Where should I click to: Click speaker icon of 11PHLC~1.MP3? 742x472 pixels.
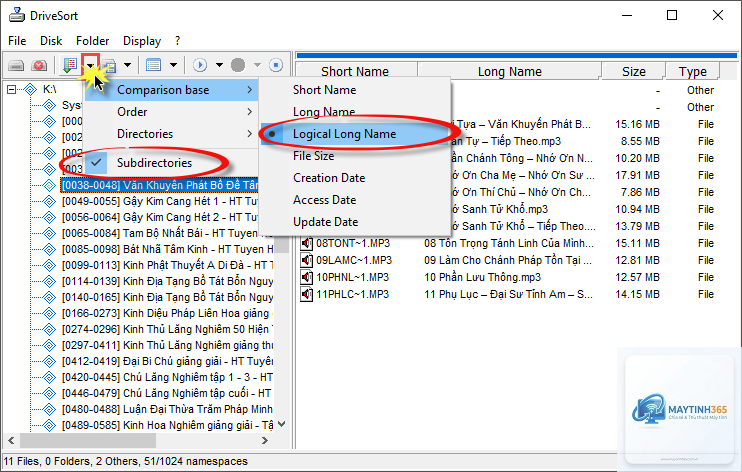point(307,294)
